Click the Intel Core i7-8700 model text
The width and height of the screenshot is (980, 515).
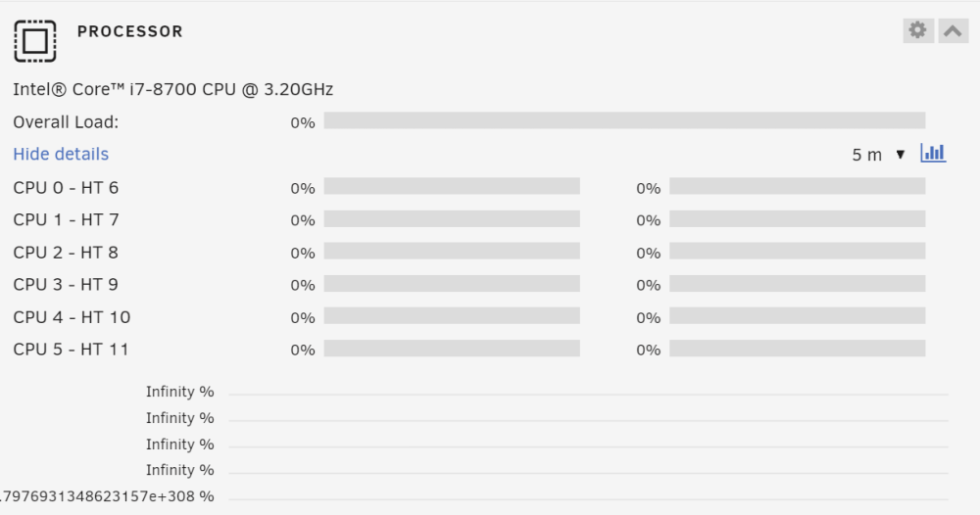173,90
